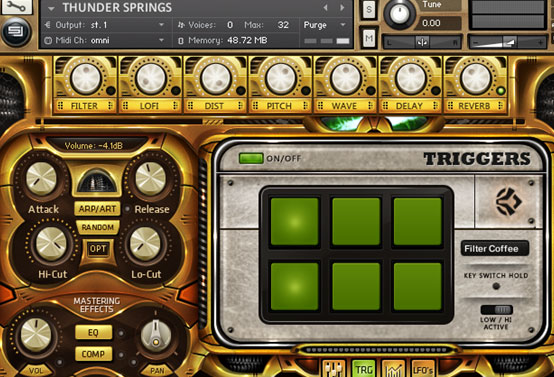This screenshot has height=377, width=554.
Task: Click the RANDOM button
Action: [x=98, y=227]
